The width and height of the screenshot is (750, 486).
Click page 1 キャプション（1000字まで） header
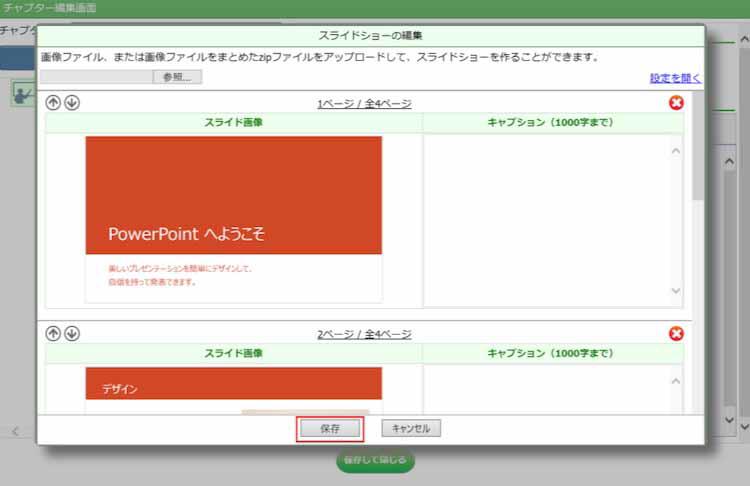[x=550, y=122]
